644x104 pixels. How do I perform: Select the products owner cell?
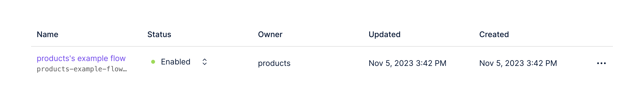coord(274,63)
